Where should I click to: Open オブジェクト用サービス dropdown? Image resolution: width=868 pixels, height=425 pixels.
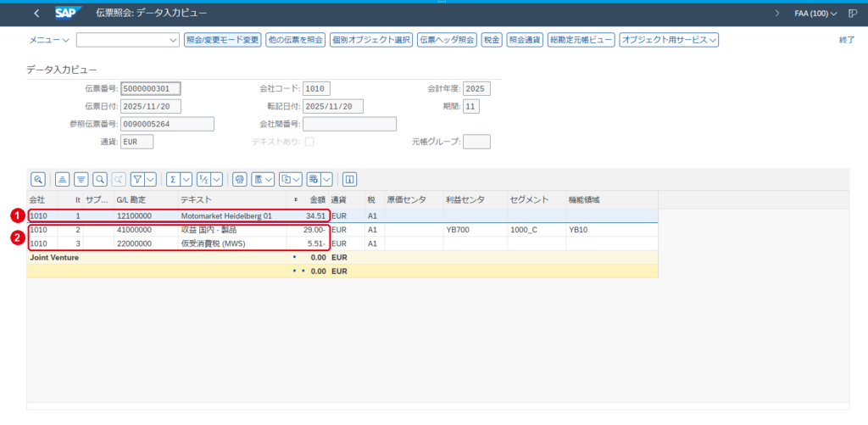(x=669, y=40)
